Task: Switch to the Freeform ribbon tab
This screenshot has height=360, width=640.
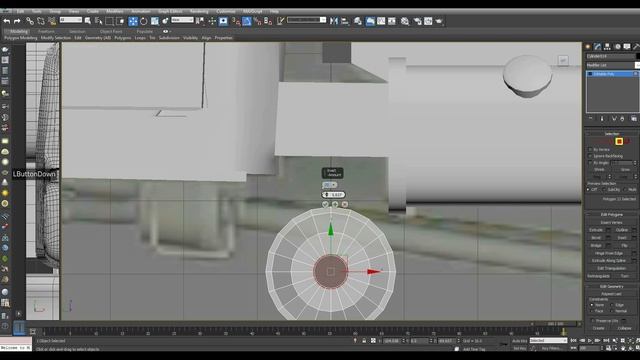Action: tap(46, 31)
